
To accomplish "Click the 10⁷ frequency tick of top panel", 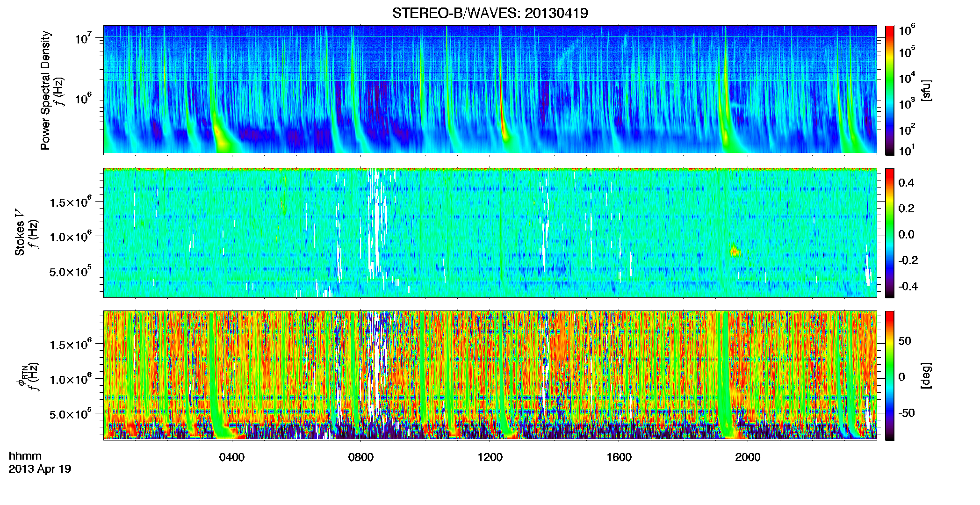I will coord(84,38).
